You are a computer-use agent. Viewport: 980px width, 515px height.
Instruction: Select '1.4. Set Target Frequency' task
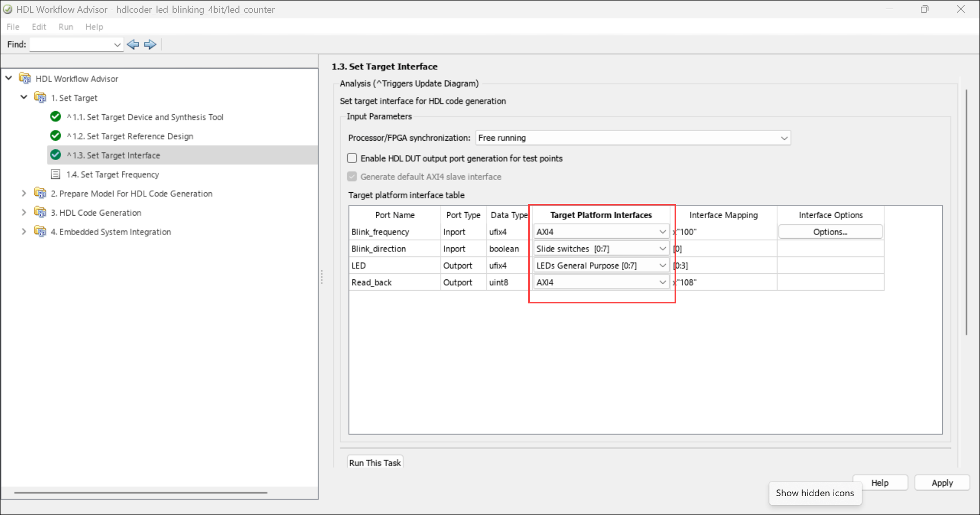pos(113,174)
